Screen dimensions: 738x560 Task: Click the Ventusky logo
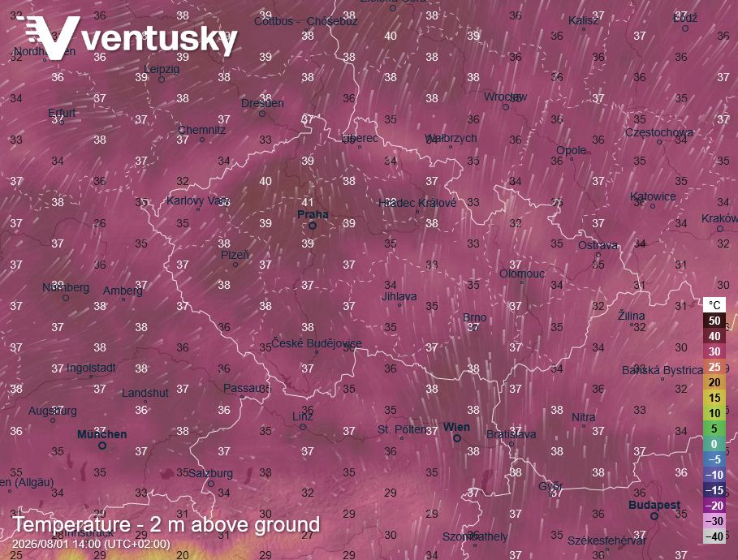[x=127, y=37]
